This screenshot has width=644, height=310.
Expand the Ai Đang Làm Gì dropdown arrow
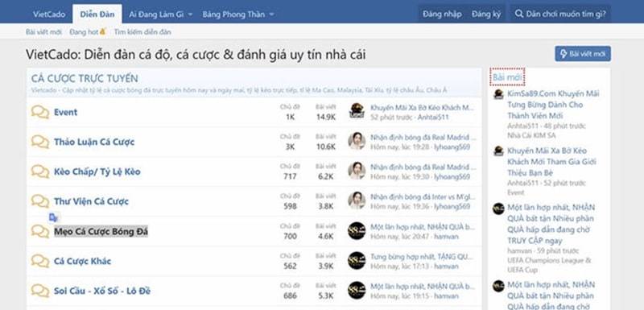click(190, 14)
